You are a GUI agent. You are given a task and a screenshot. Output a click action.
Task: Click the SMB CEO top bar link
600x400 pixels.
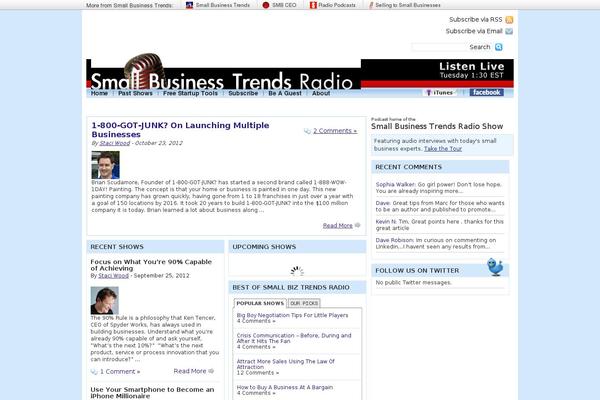(284, 5)
